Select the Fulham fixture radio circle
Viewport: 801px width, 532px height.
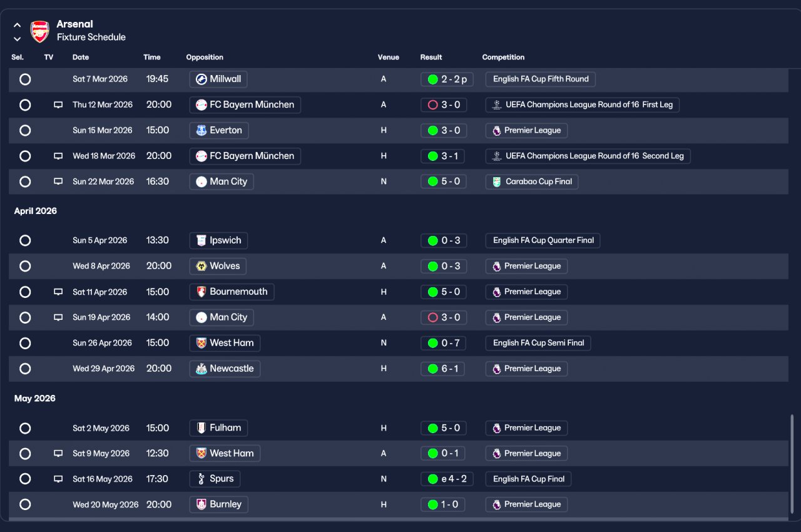(25, 428)
